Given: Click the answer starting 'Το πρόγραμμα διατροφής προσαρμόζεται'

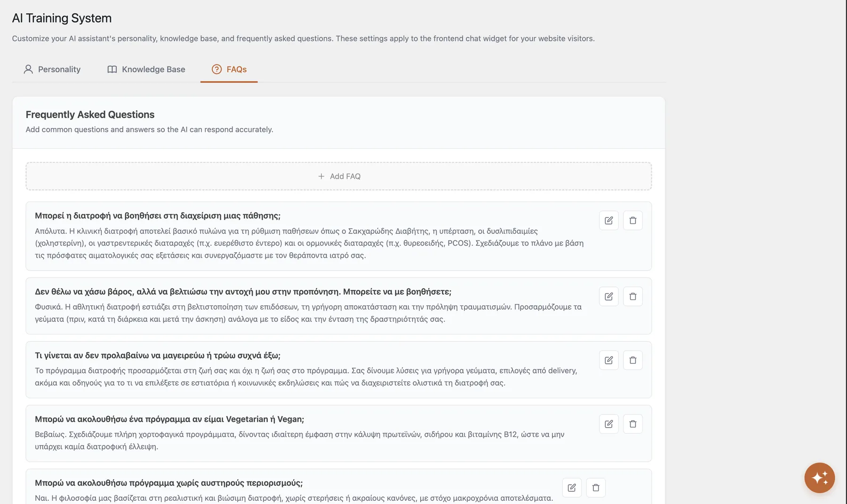Looking at the screenshot, I should click(x=306, y=376).
